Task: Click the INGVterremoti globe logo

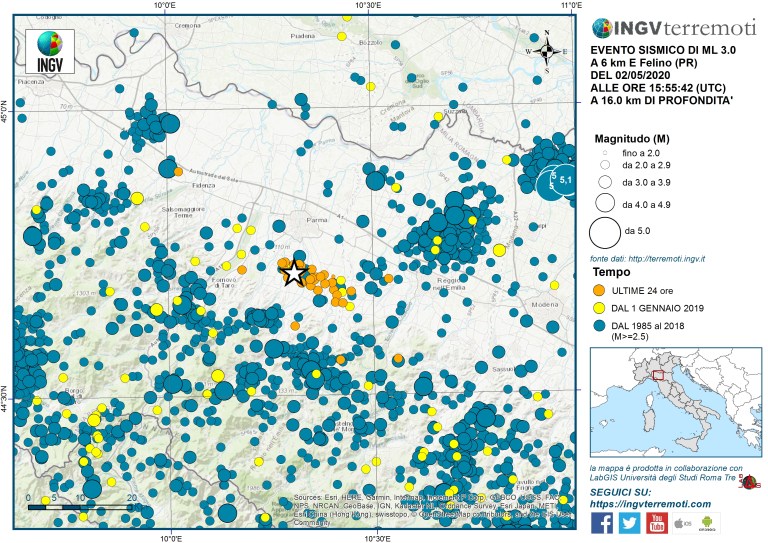Action: (x=605, y=29)
